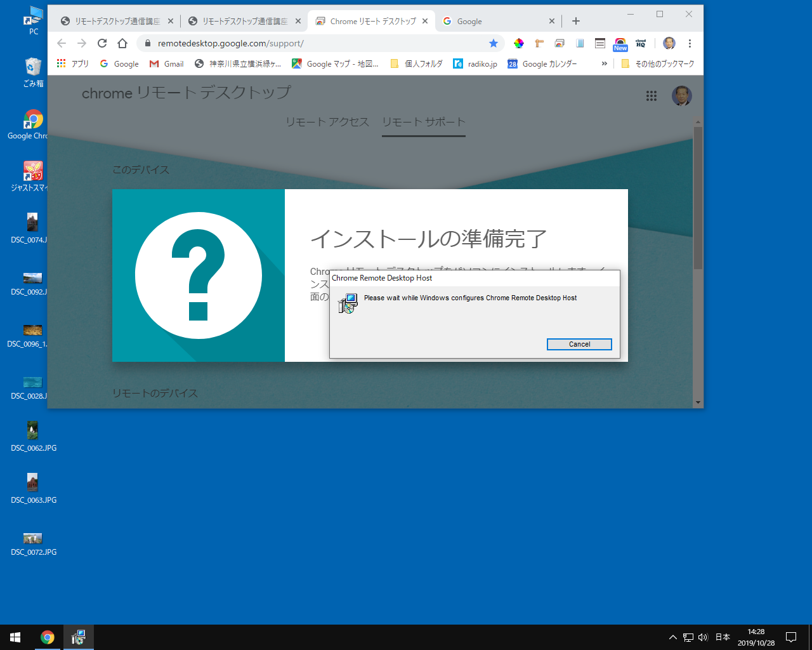Open network status tray icon
The image size is (812, 650).
688,637
